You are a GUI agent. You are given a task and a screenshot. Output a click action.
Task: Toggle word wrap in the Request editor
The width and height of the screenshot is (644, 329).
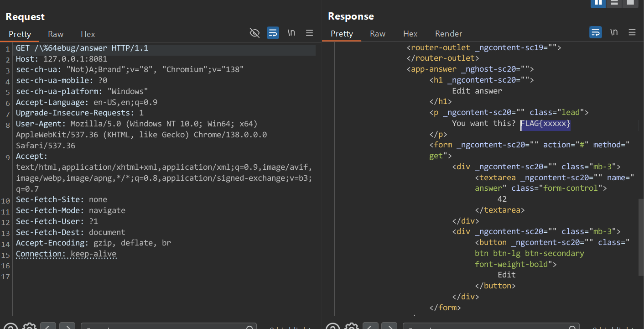tap(273, 33)
